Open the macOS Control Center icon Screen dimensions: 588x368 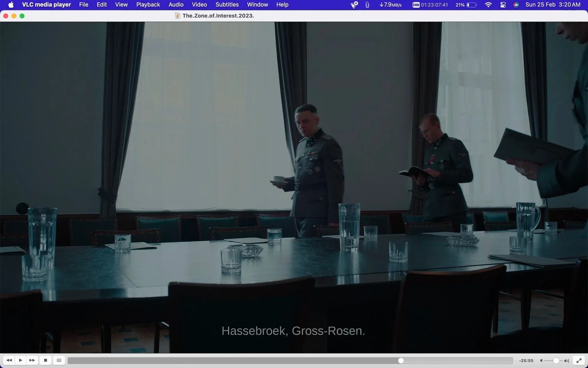coord(503,5)
